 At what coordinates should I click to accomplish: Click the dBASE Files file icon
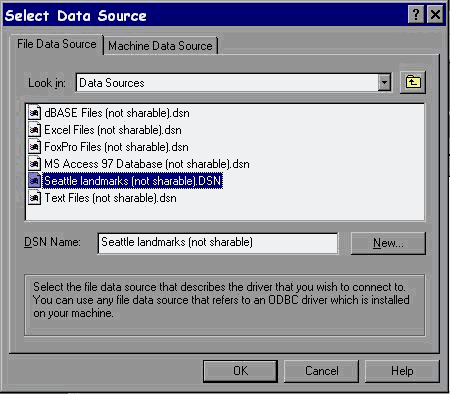click(34, 113)
